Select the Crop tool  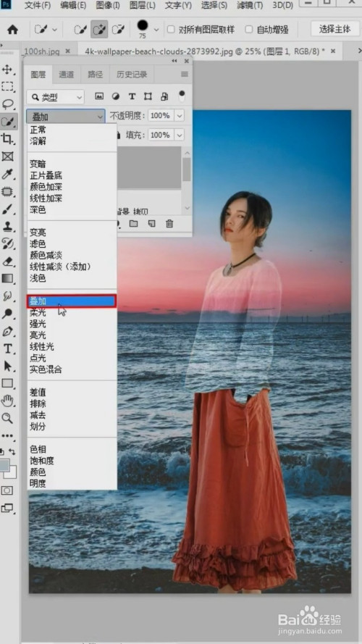(x=7, y=138)
